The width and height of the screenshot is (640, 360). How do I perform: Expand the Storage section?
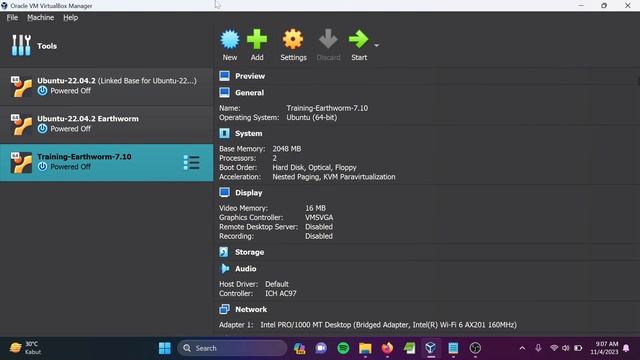tap(249, 252)
